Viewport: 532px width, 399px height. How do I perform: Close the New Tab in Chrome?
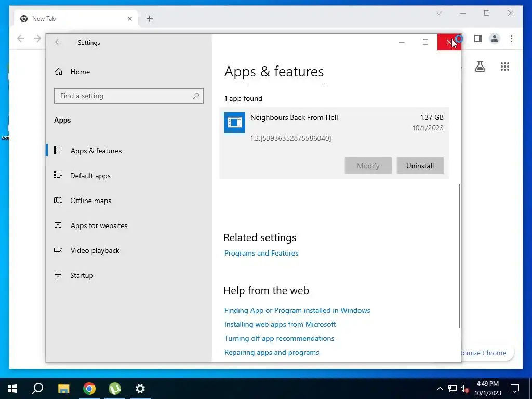[129, 19]
